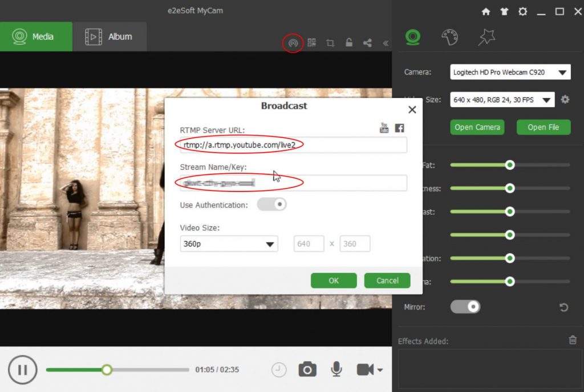Take a snapshot with camera icon
Viewport: 584px width, 392px height.
[x=307, y=370]
